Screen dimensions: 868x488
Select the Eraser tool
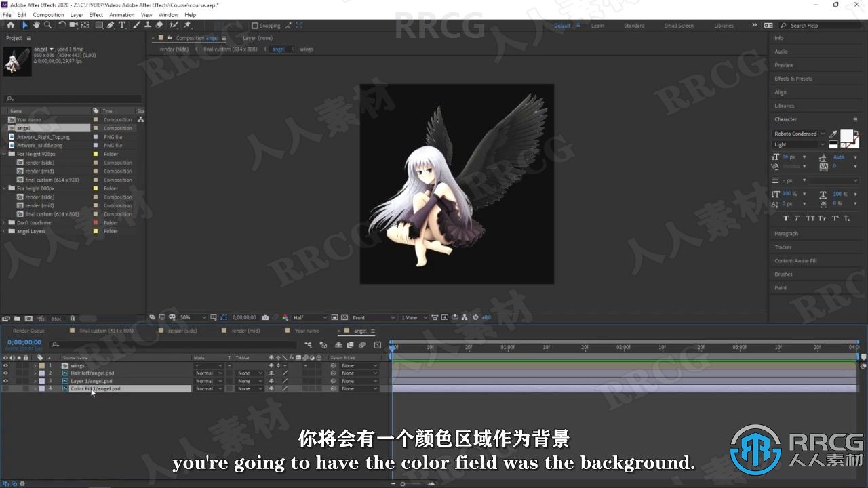click(x=159, y=25)
